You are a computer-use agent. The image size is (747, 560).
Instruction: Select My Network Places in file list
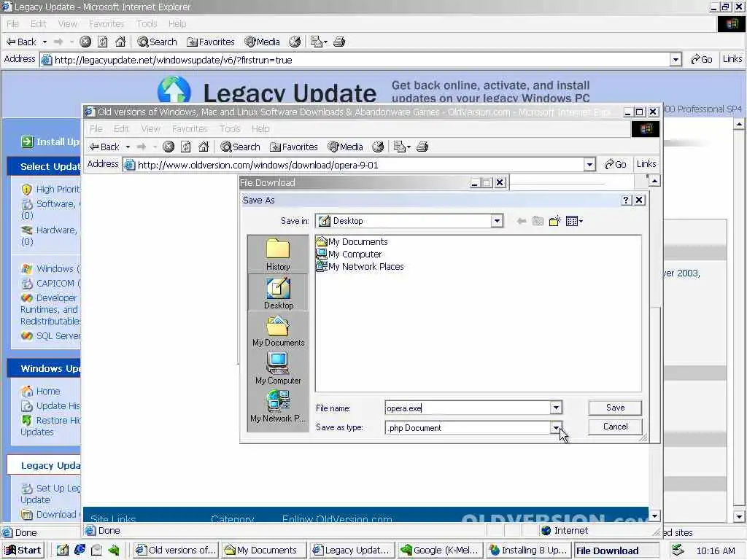[x=360, y=266]
